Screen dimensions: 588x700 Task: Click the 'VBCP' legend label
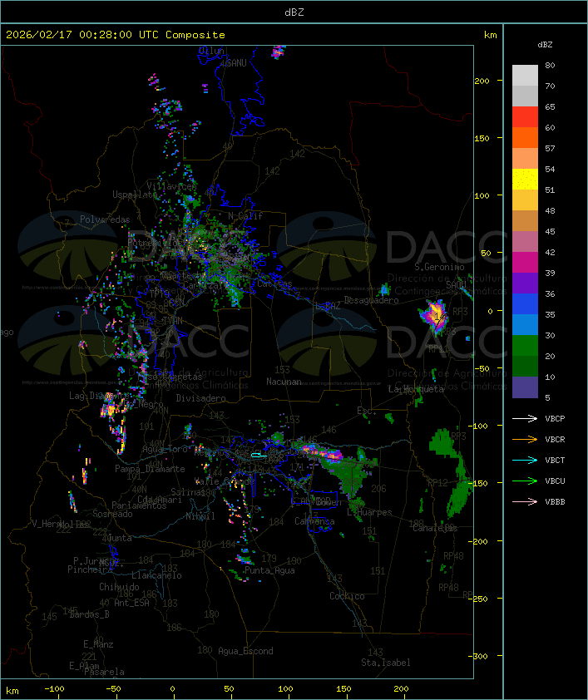coord(555,419)
